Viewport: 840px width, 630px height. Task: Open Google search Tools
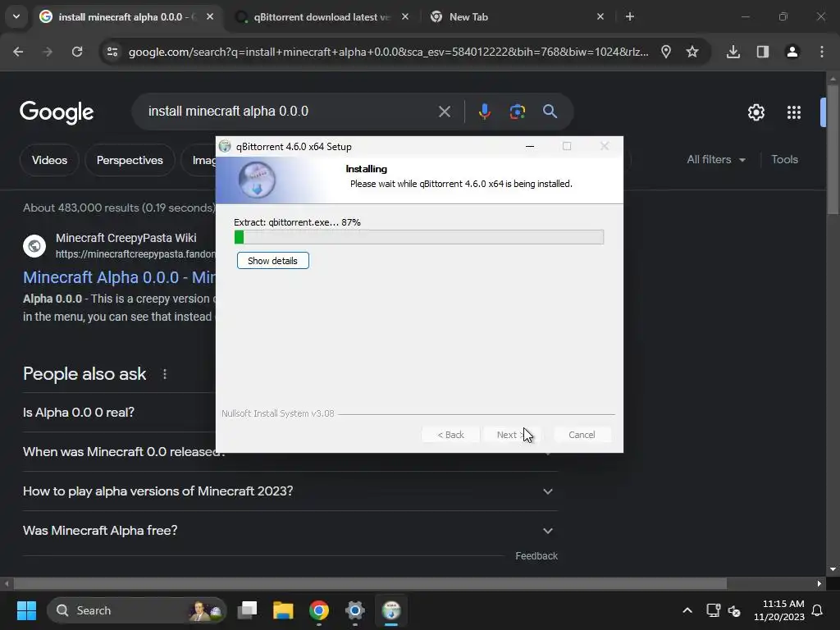[784, 160]
